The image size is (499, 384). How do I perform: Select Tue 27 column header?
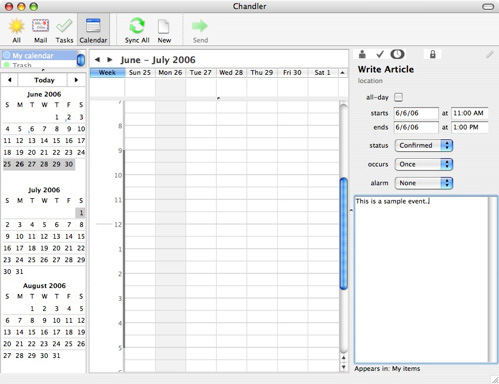point(201,73)
